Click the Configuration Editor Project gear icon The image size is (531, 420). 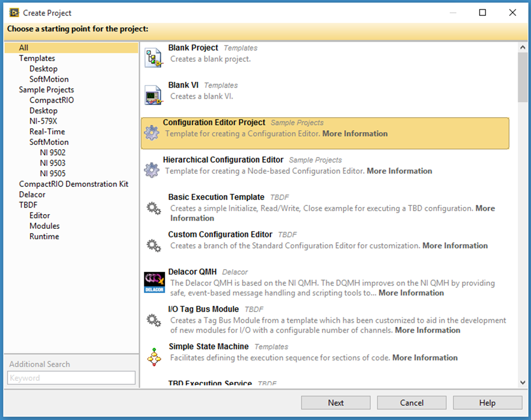tap(151, 132)
